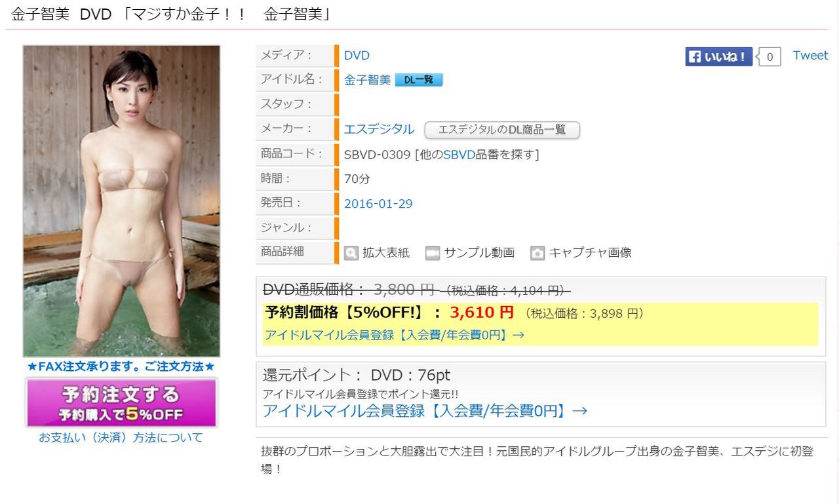Image resolution: width=839 pixels, height=504 pixels.
Task: Open the FAX注文承ります ordering method link
Action: tap(121, 366)
